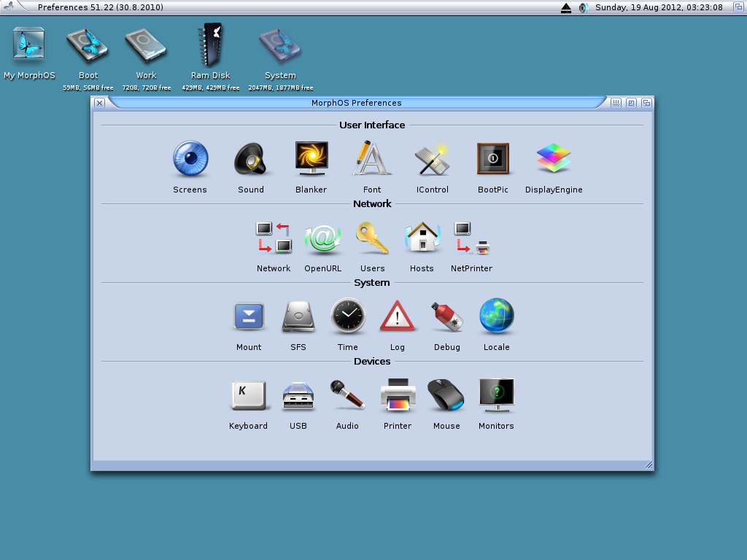747x560 pixels.
Task: Click the "Preferences 51.22 (30.8.2010)" screen title
Action: click(101, 7)
